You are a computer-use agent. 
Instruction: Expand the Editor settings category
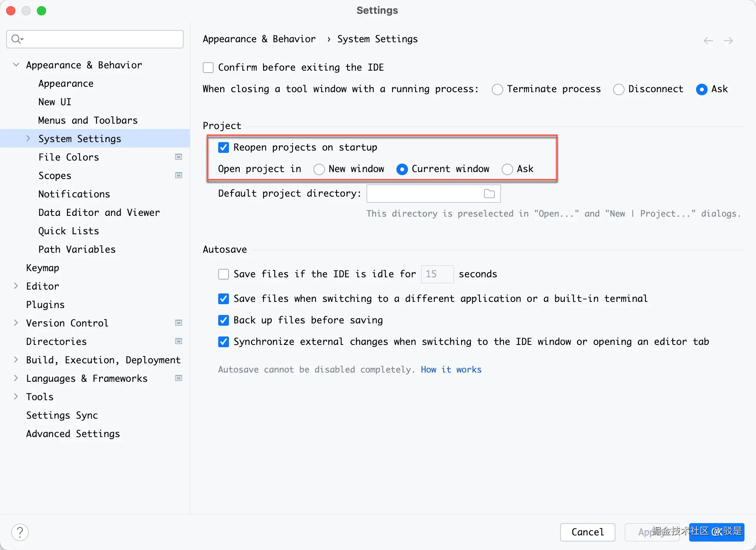click(x=16, y=286)
